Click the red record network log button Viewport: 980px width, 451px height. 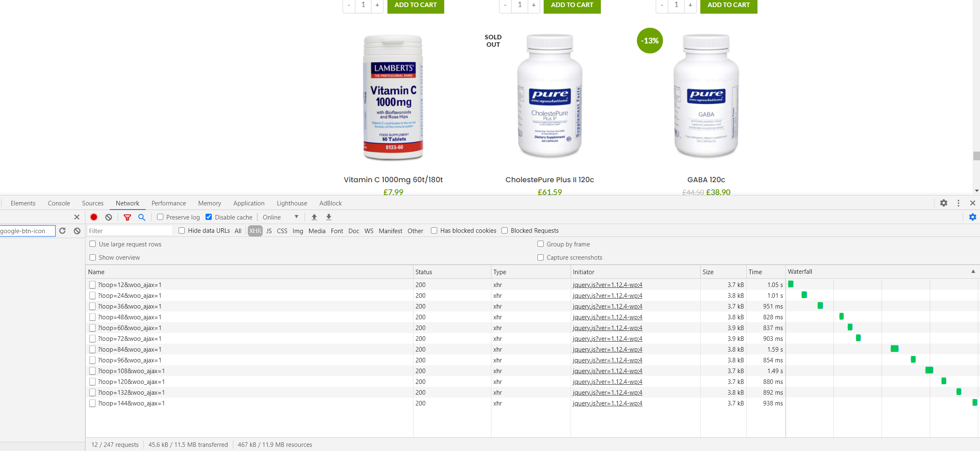point(94,217)
